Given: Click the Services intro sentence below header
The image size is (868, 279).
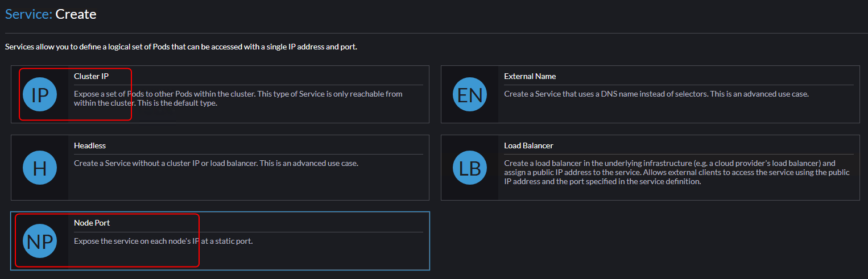Looking at the screenshot, I should pos(181,47).
